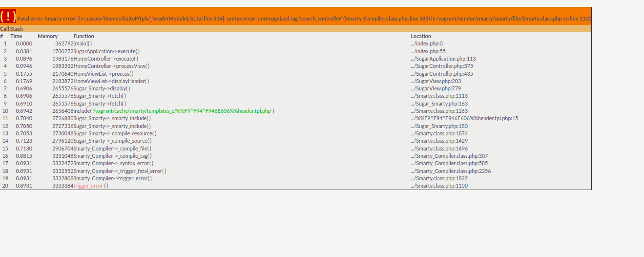
Task: Click the green include header.tpl.php path
Action: pyautogui.click(x=182, y=111)
